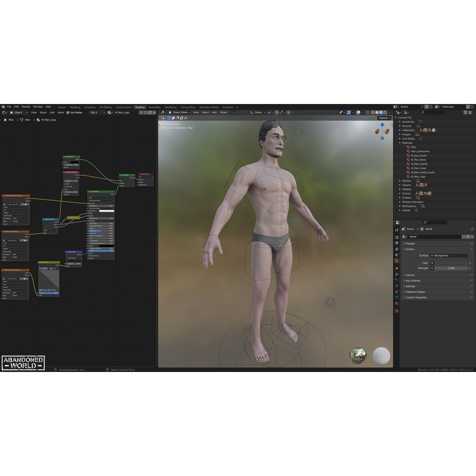
Task: Open the View Layer properties tab
Action: [397, 249]
